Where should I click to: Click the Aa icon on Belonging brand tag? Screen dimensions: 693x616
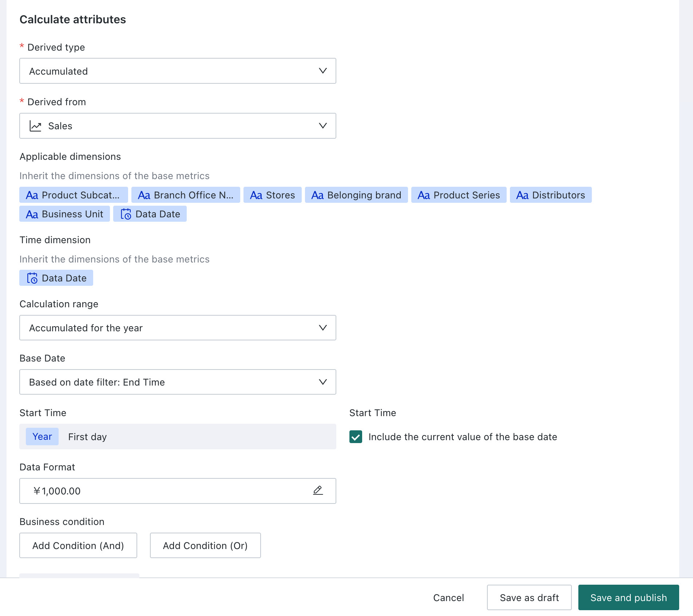click(318, 195)
